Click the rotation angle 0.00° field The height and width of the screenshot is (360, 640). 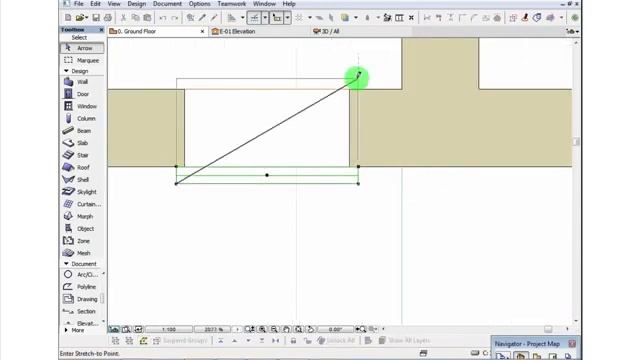pos(335,329)
